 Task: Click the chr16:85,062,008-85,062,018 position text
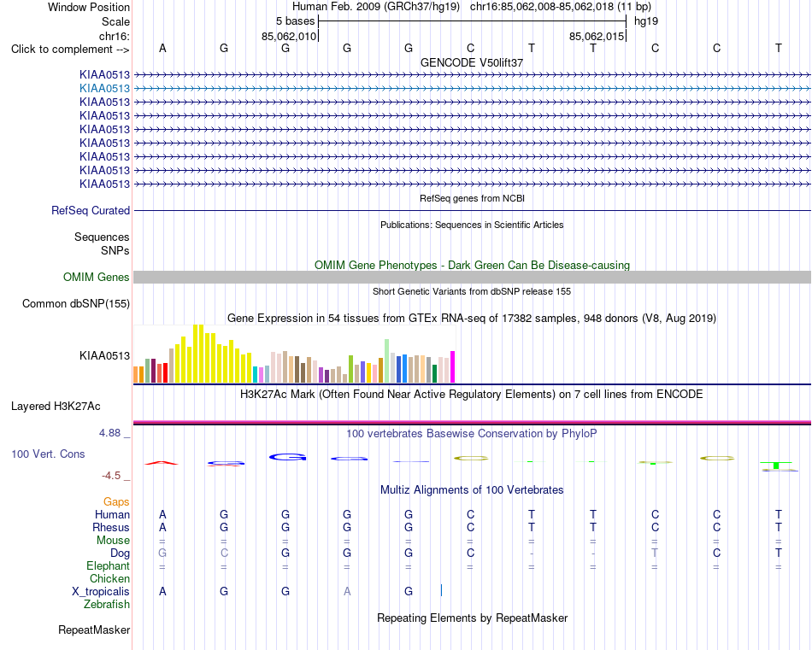542,7
